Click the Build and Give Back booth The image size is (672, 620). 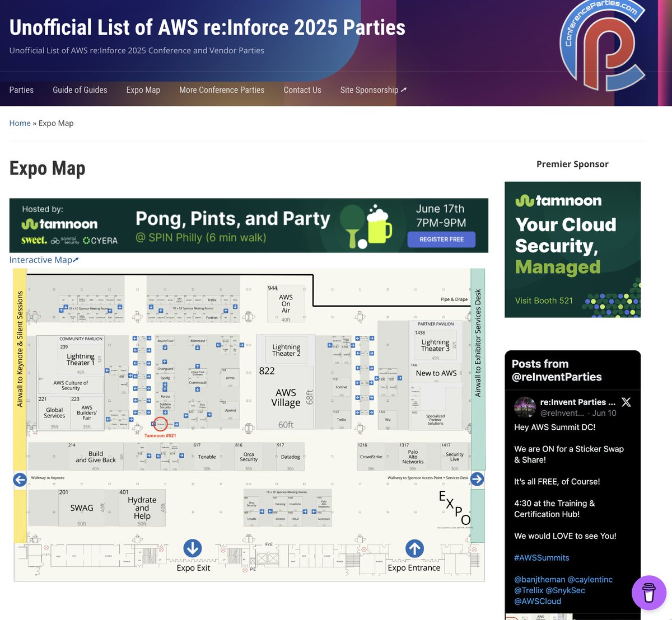96,457
